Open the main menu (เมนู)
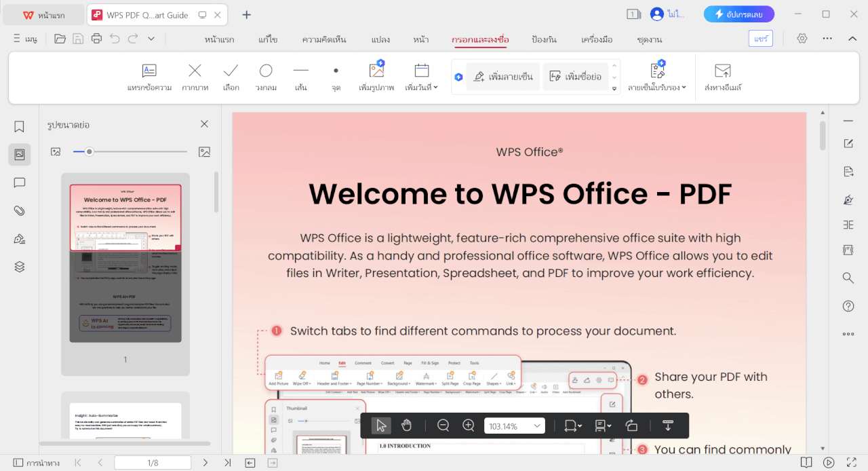This screenshot has width=868, height=471. (x=24, y=39)
